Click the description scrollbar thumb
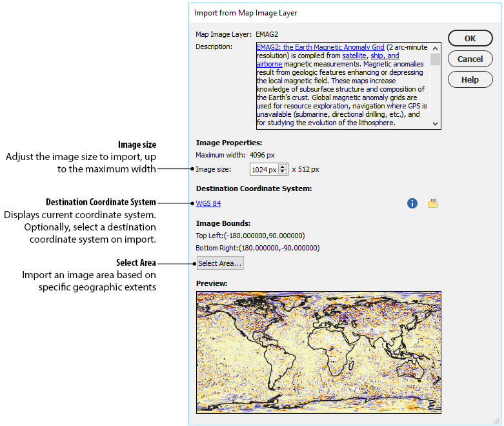The height and width of the screenshot is (426, 504). (x=435, y=59)
